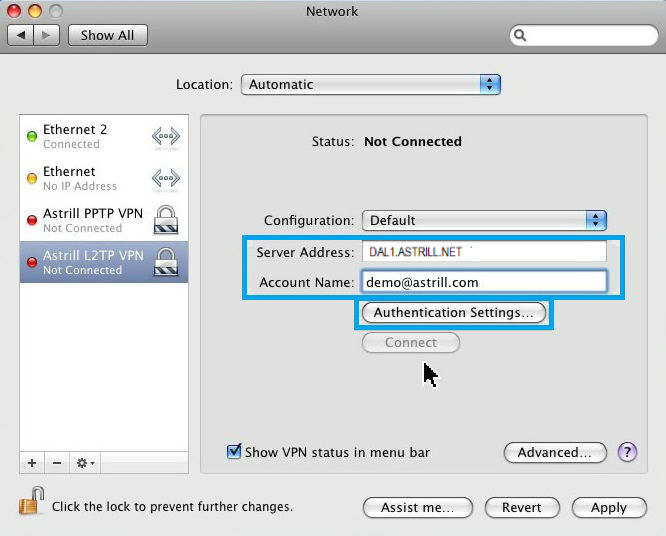666x536 pixels.
Task: Click the Ethernet 2 network arrows icon
Action: pyautogui.click(x=166, y=136)
